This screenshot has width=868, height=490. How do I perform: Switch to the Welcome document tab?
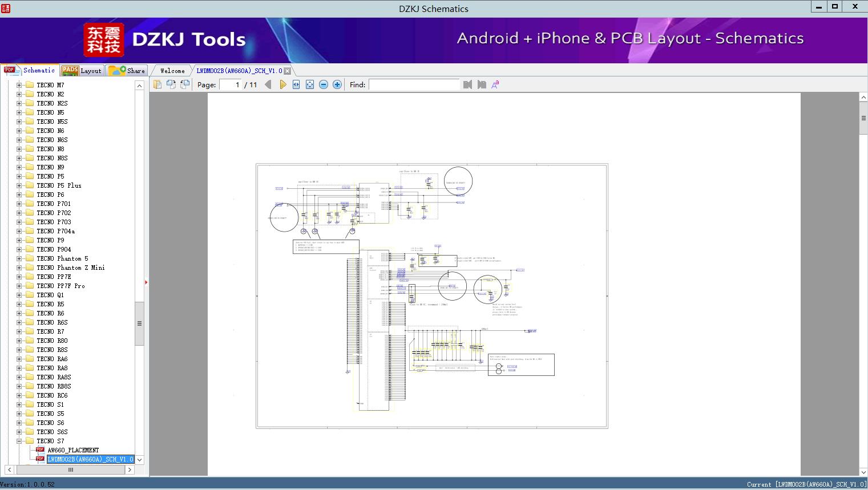172,71
